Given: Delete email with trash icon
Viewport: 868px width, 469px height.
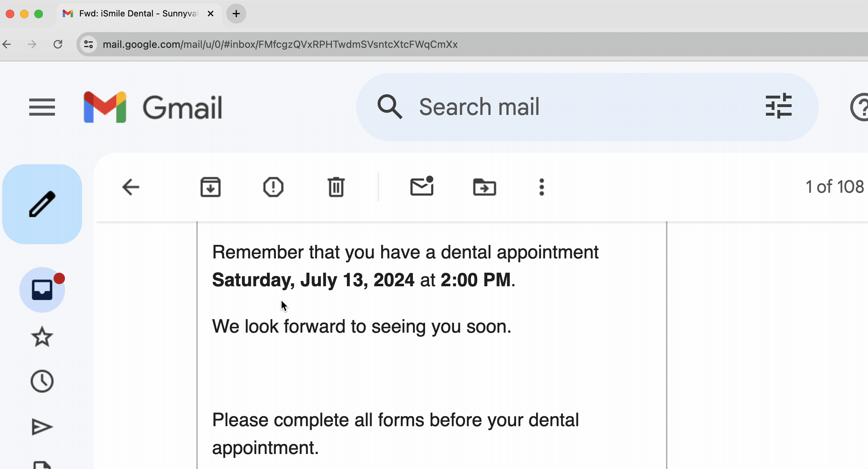Looking at the screenshot, I should (336, 187).
